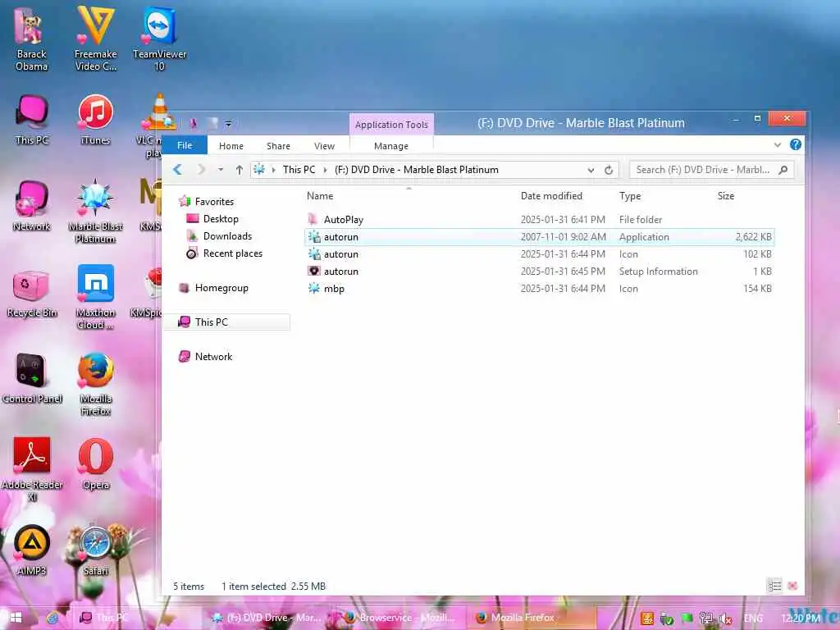Open the File menu tab
The image size is (840, 630).
(185, 145)
